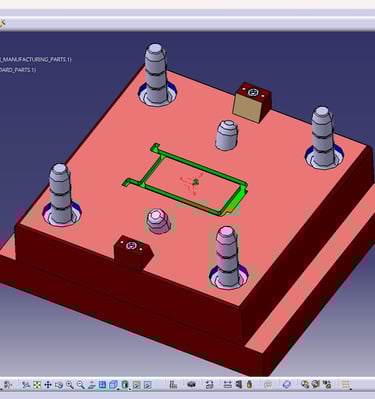Select the Measure Between tool
Image resolution: width=375 pixels, height=399 pixels.
point(228,385)
